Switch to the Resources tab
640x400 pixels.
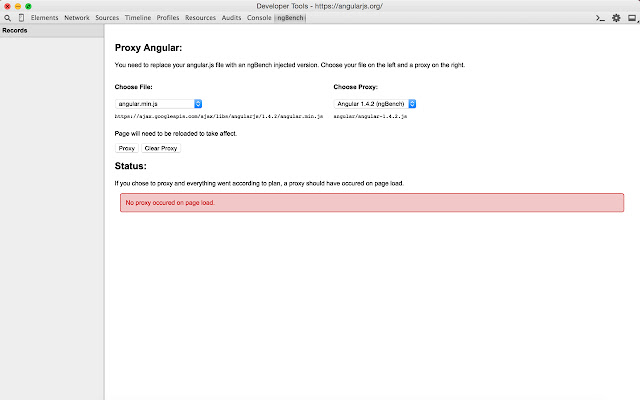[x=200, y=18]
